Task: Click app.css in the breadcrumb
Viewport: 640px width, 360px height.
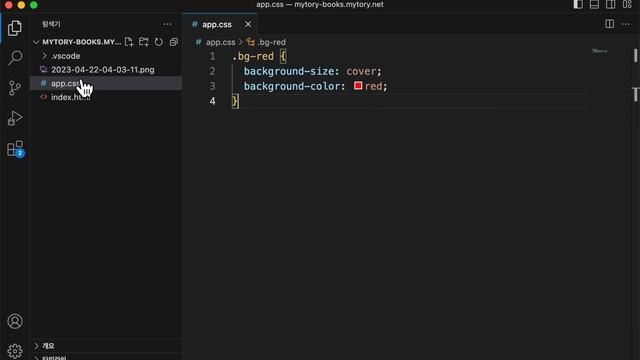Action: click(x=220, y=42)
